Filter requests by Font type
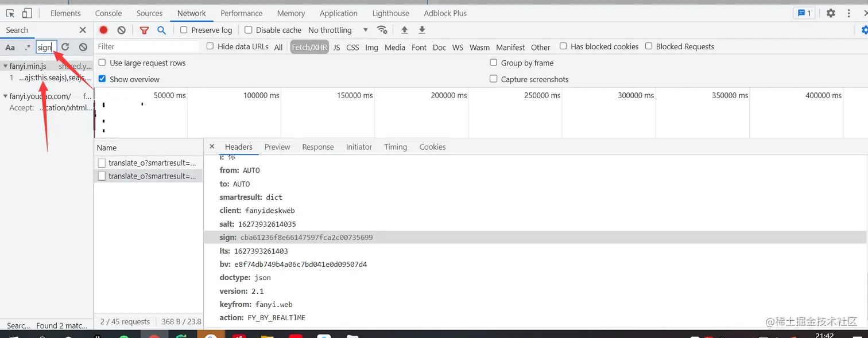The width and height of the screenshot is (868, 338). tap(419, 47)
